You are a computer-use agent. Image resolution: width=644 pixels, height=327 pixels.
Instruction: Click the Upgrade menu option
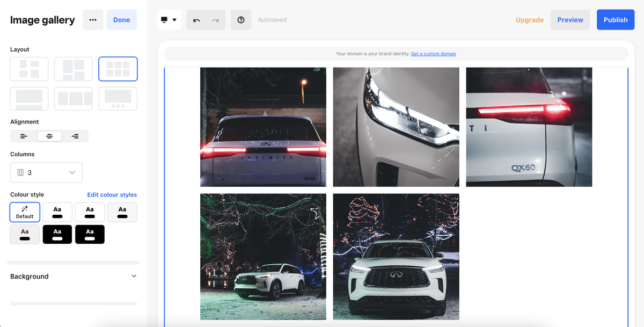530,19
